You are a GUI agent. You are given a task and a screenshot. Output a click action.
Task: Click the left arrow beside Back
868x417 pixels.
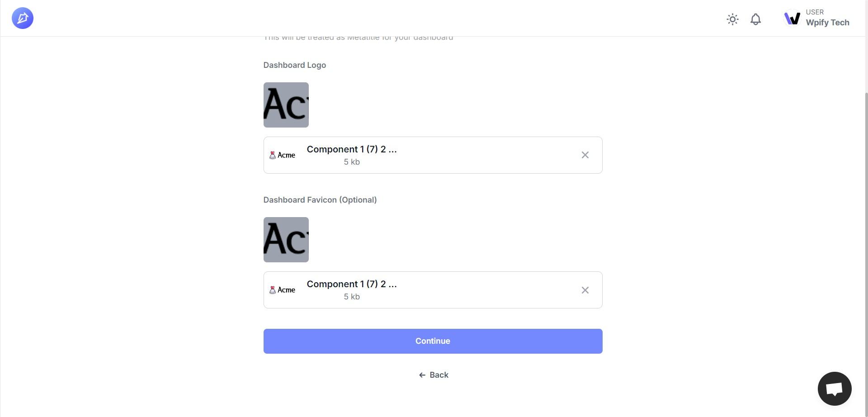coord(422,375)
